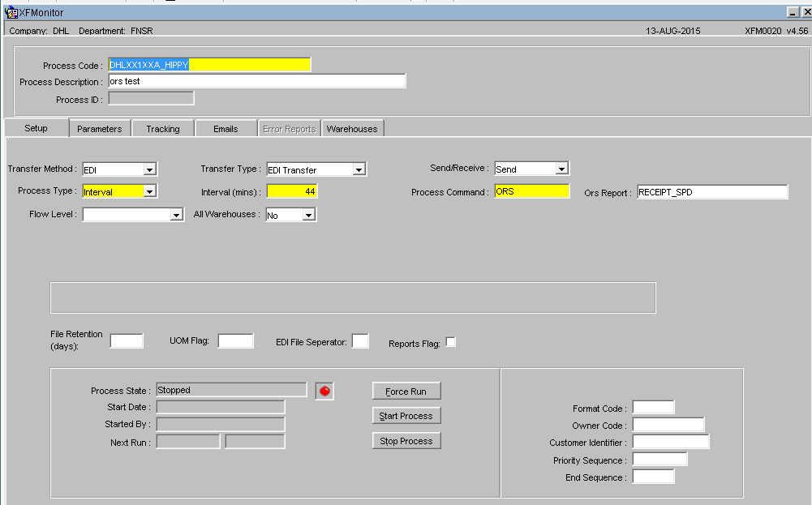This screenshot has width=812, height=505.
Task: Click the XFMonitor window title icon
Action: [x=11, y=12]
